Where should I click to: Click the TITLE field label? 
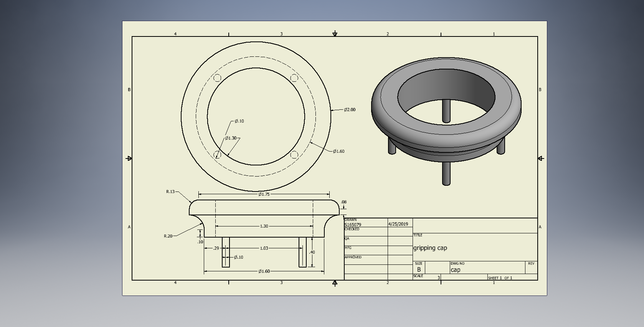(418, 235)
